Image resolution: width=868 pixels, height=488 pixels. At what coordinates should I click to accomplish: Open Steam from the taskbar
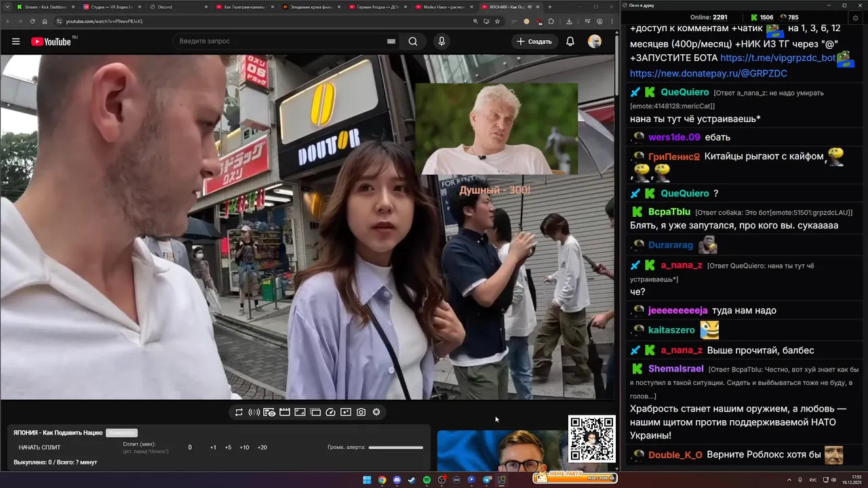coord(412,480)
